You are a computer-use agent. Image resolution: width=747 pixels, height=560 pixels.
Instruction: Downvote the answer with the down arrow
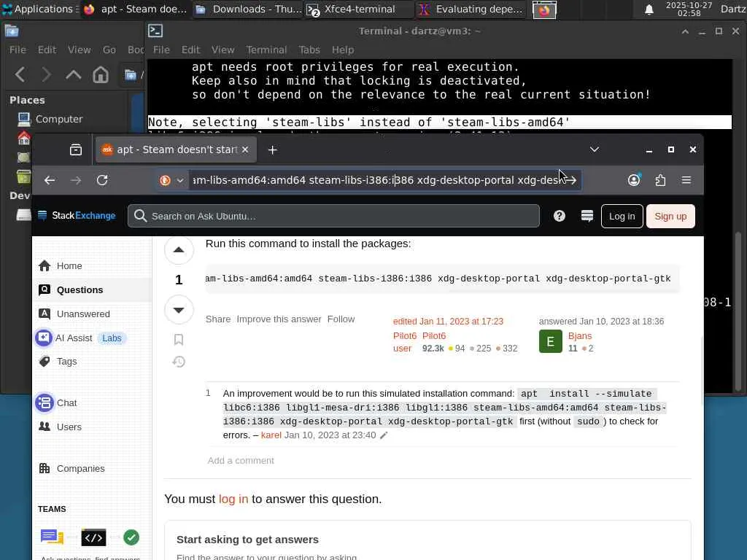[179, 310]
